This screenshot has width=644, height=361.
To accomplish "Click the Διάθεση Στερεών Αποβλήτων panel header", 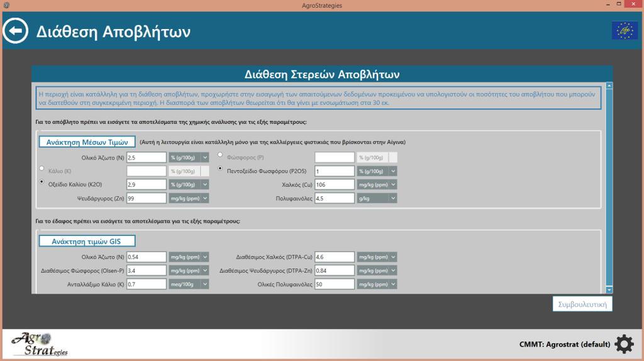I will tap(322, 74).
